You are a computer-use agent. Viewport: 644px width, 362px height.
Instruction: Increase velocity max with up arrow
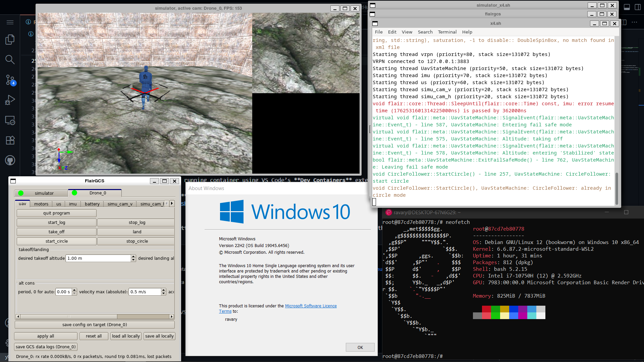tap(164, 290)
